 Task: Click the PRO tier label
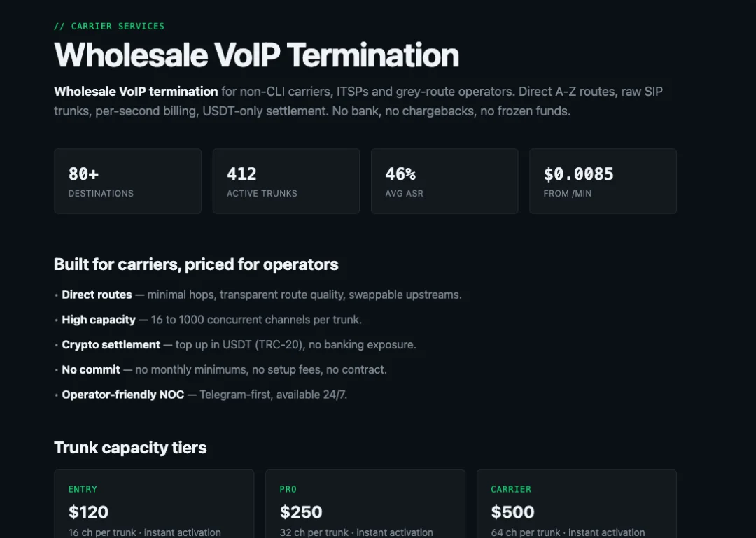click(288, 489)
